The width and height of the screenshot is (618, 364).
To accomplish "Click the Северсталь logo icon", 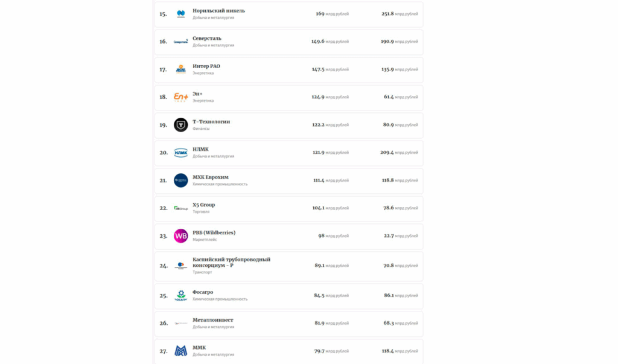I will click(x=180, y=42).
